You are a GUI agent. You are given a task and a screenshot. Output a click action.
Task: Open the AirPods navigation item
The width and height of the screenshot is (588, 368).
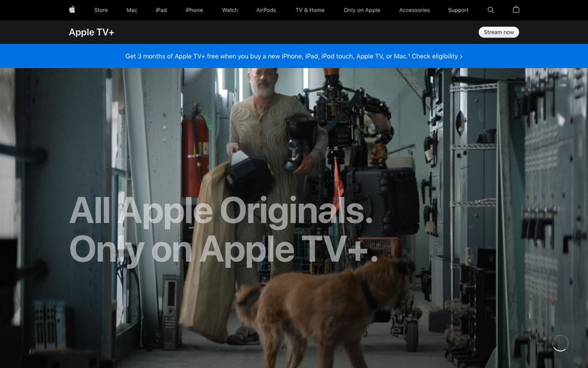266,10
